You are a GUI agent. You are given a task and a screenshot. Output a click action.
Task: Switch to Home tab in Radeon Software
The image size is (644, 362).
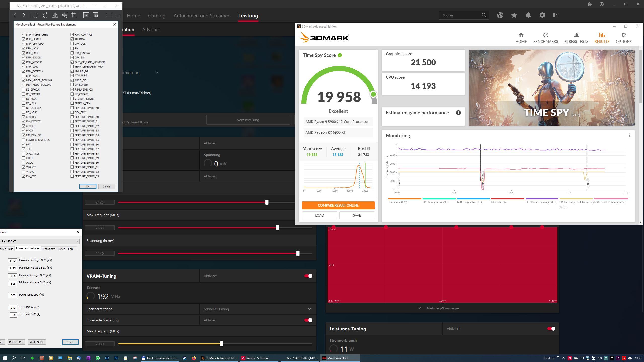(133, 16)
